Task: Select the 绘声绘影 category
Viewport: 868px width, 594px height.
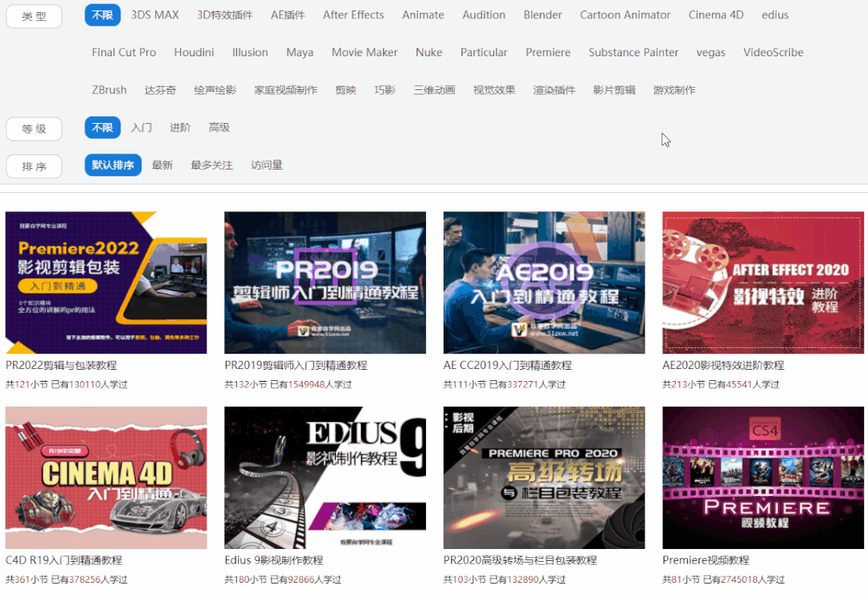Action: coord(215,90)
